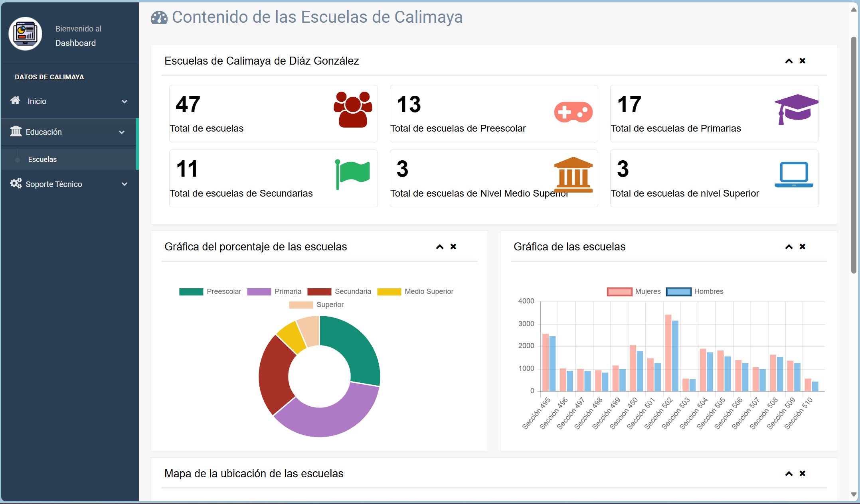Click Total de escuelas de Preescolar text
The width and height of the screenshot is (860, 504).
click(458, 128)
